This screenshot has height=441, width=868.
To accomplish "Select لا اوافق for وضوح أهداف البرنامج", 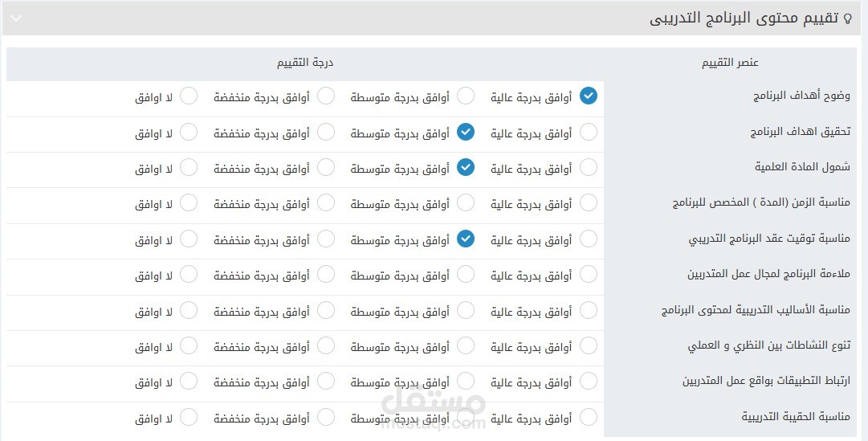I will (x=189, y=96).
